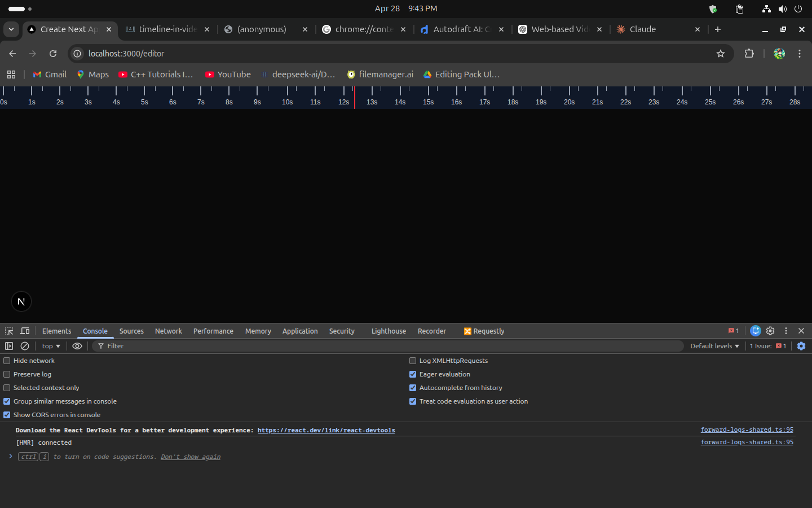Click the Don't show again link
812x508 pixels.
[x=191, y=457]
